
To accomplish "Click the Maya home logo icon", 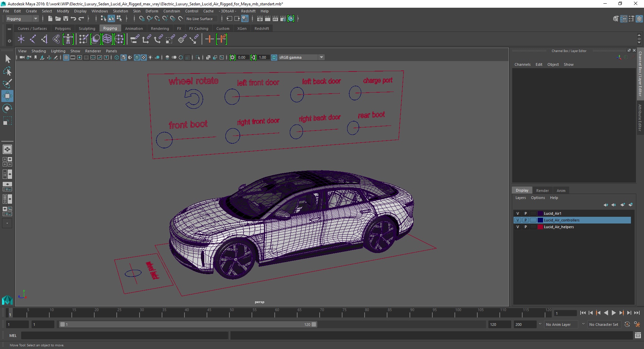I will click(7, 299).
